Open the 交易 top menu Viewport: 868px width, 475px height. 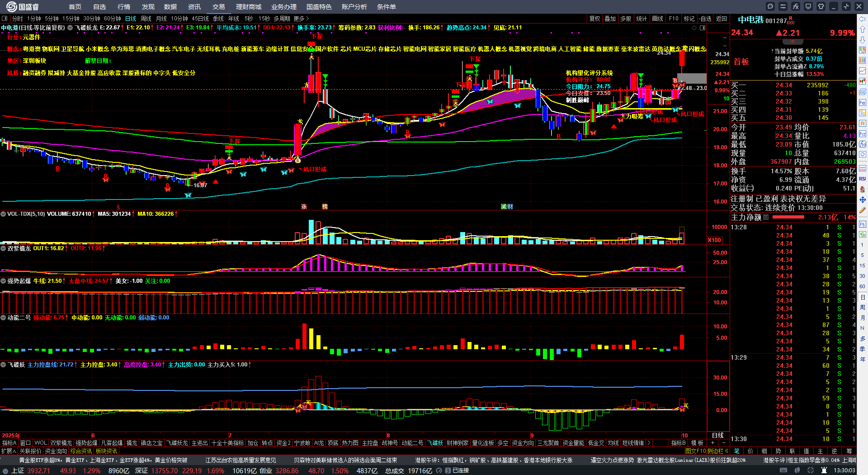[x=219, y=7]
